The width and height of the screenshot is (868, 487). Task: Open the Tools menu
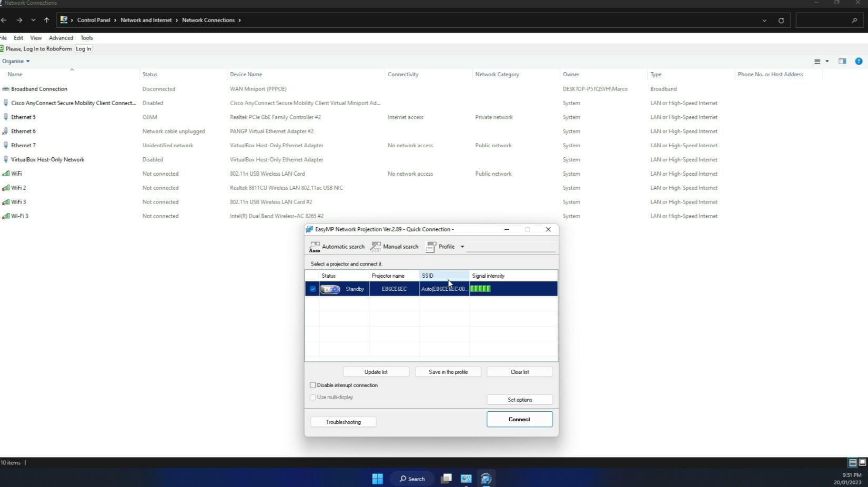point(86,37)
